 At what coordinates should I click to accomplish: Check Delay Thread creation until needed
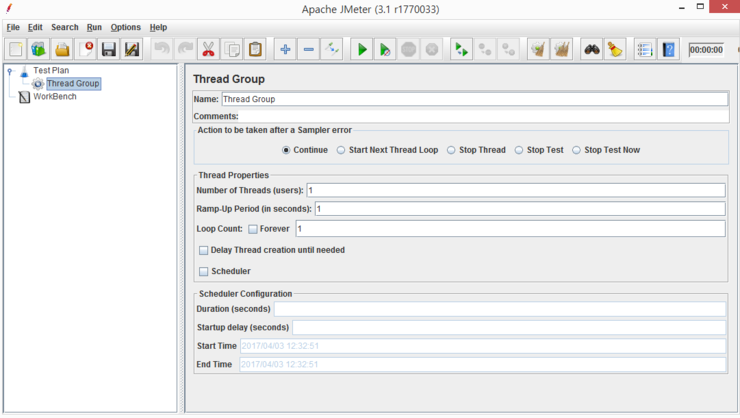click(x=203, y=250)
